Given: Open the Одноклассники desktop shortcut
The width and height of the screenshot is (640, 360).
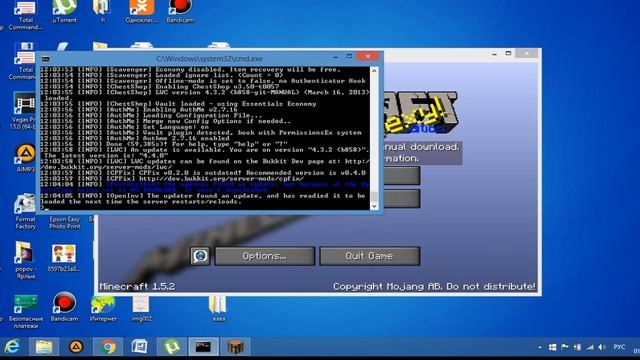Looking at the screenshot, I should (x=142, y=11).
